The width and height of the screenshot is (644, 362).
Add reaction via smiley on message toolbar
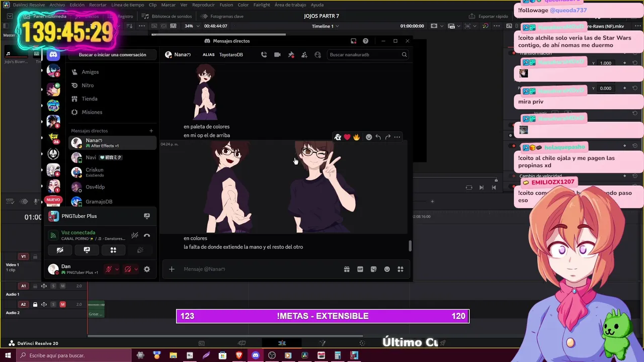[369, 137]
